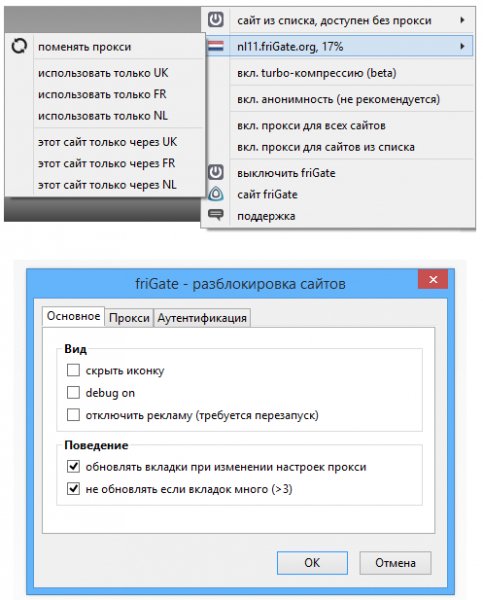Screen dimensions: 483x600
Task: Select использовать только UK menu entry
Action: (103, 73)
